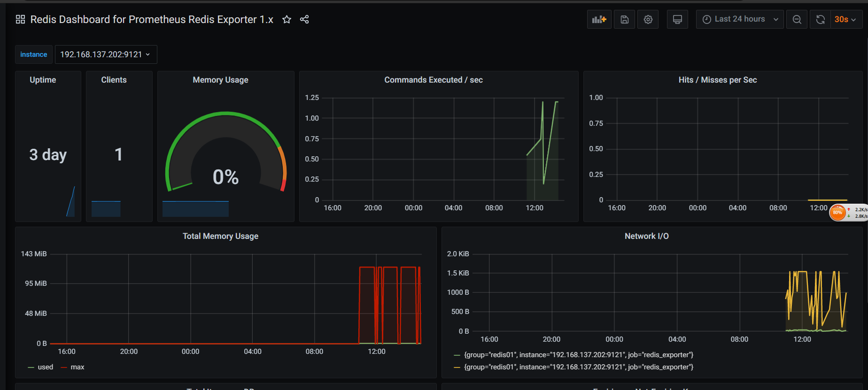
Task: Open Hits / Misses per Sec title
Action: pos(718,80)
